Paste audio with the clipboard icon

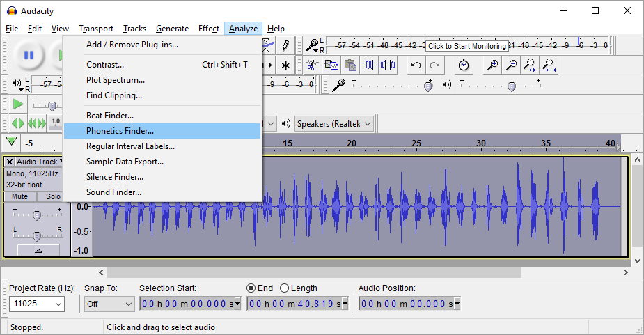[350, 65]
